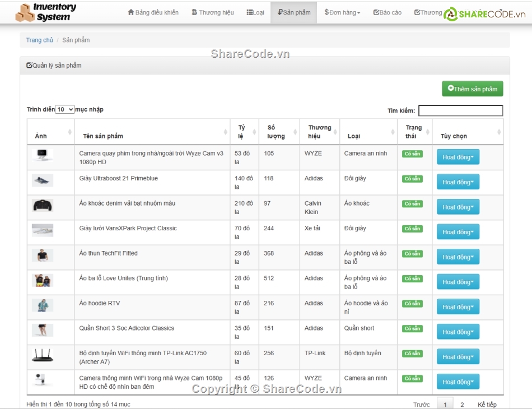
Task: Open Hoạt động dropdown for TP-Link AC1750 router
Action: pos(458,357)
